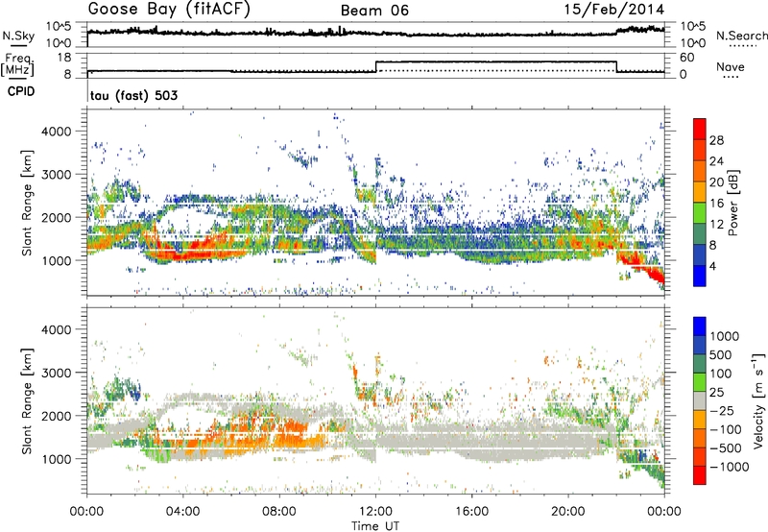Click the 'Velocity [m s-1]' colorbar label
This screenshot has height=532, width=768.
758,400
